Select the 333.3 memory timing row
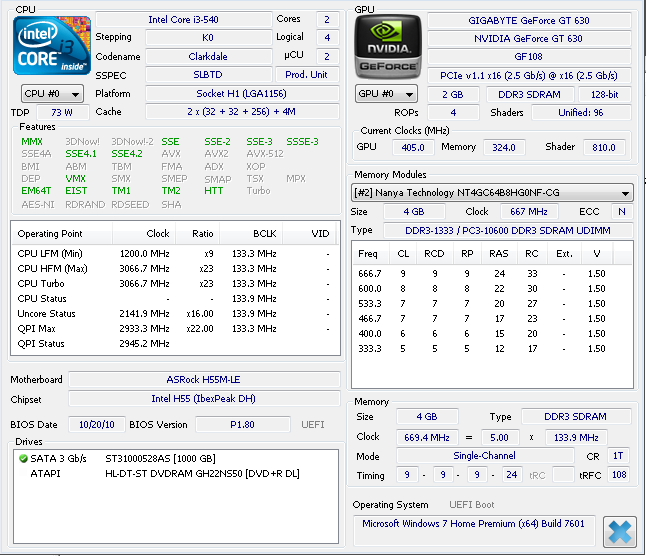Image resolution: width=646 pixels, height=556 pixels. pyautogui.click(x=492, y=348)
